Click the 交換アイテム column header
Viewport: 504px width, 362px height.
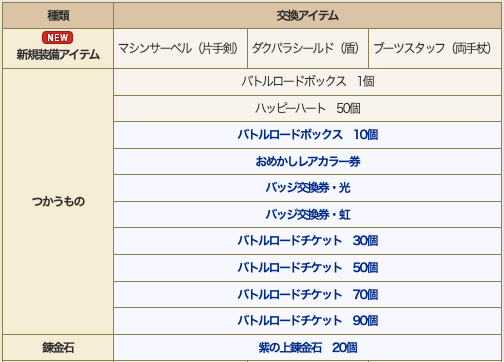tap(308, 15)
